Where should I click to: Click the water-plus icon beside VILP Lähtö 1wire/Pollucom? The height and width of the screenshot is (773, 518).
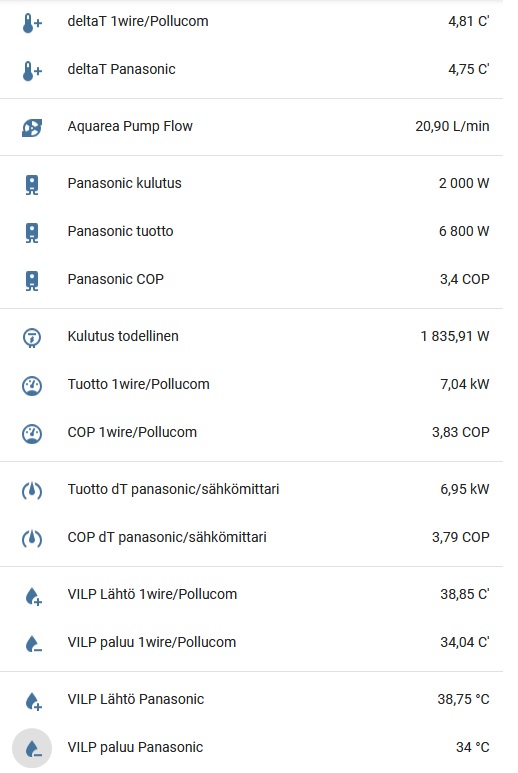(x=33, y=596)
